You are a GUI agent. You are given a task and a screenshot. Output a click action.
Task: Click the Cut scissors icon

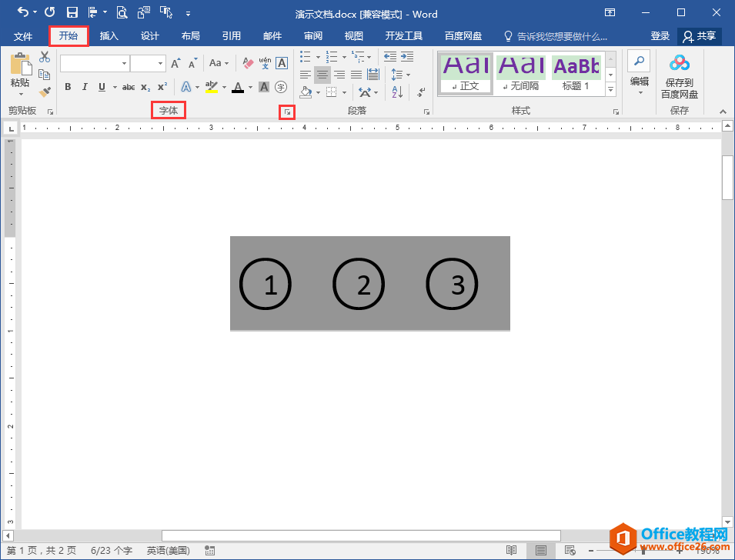coord(45,58)
